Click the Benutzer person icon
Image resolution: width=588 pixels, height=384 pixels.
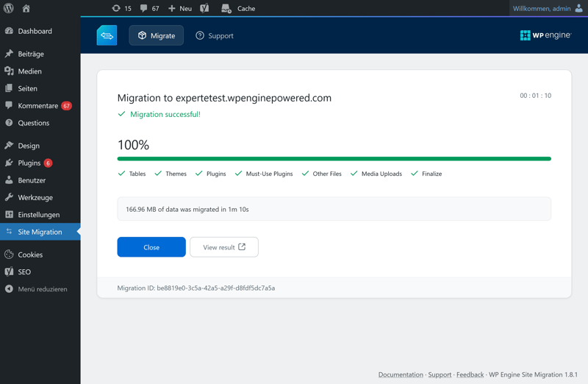(x=9, y=180)
